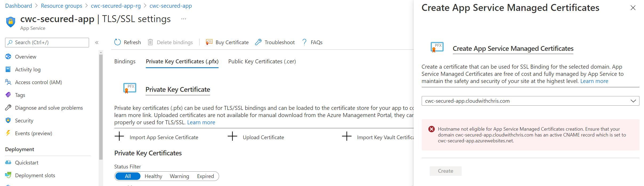Click the Tags icon in the sidebar

tap(8, 95)
